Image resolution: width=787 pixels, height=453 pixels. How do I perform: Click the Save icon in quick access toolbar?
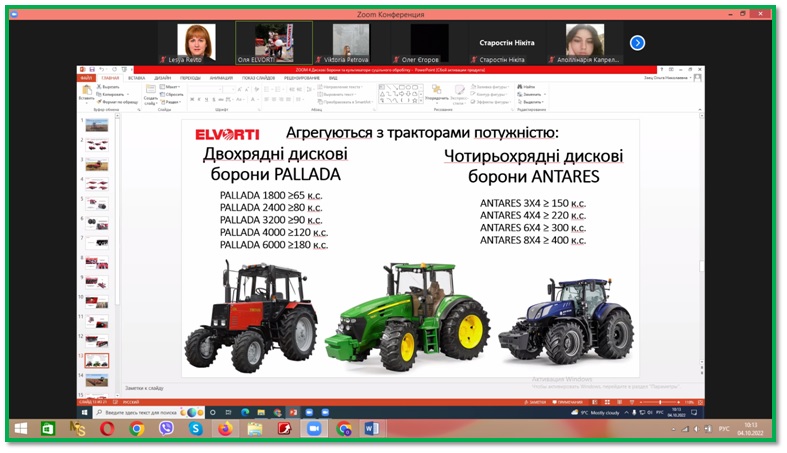(x=92, y=70)
